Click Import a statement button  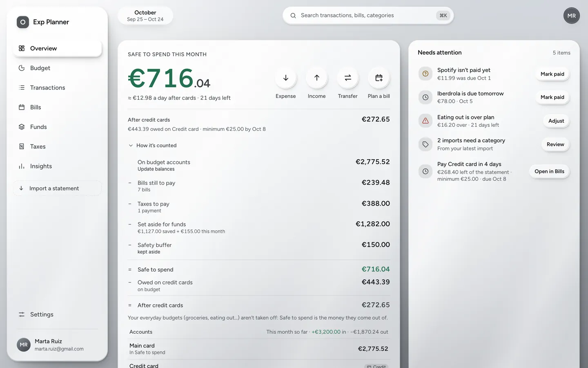tap(57, 188)
